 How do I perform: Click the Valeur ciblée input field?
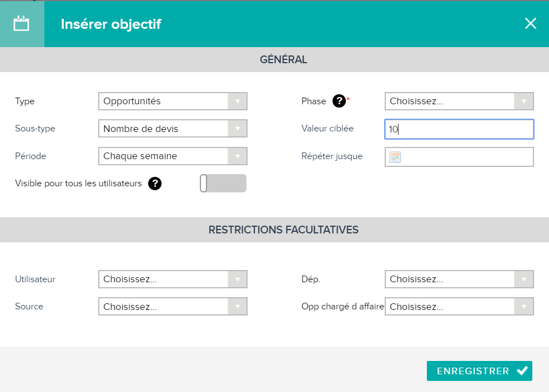point(459,129)
